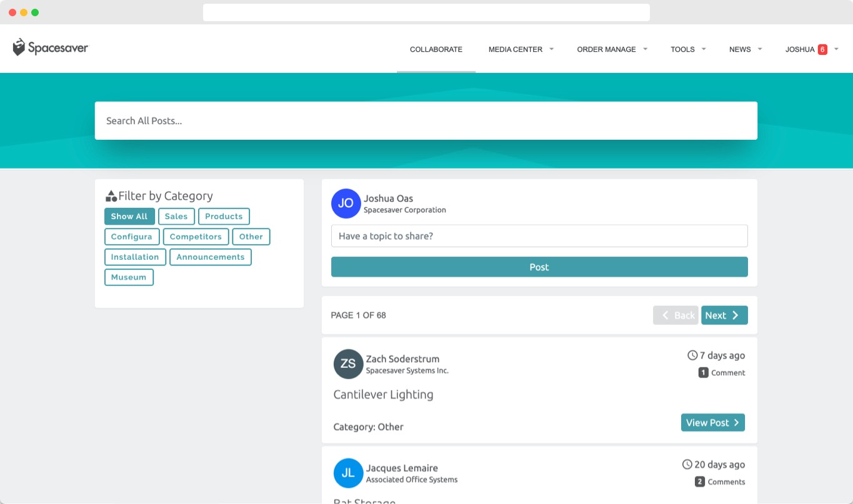This screenshot has width=853, height=504.
Task: Click the disabled Back pagination button
Action: click(x=676, y=315)
